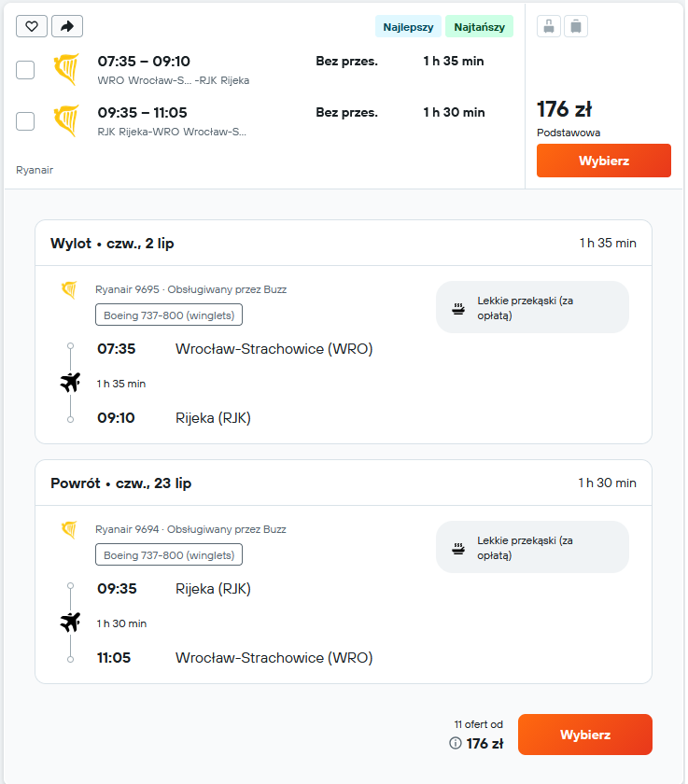Share this flight using arrow icon
Screen dimensions: 688x784
67,26
